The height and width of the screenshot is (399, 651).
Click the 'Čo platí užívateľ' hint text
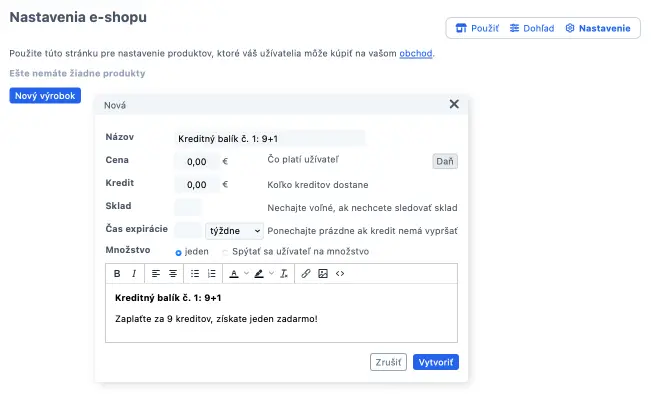pyautogui.click(x=303, y=159)
